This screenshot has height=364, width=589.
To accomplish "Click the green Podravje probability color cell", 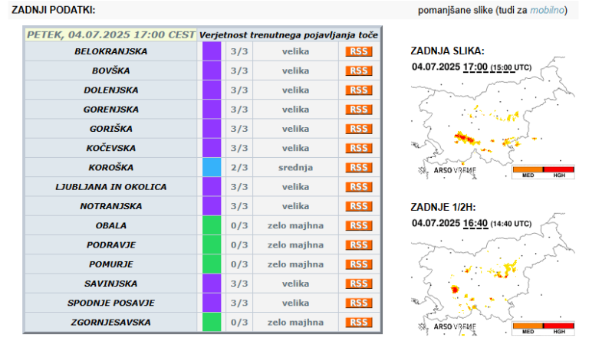I will point(212,244).
